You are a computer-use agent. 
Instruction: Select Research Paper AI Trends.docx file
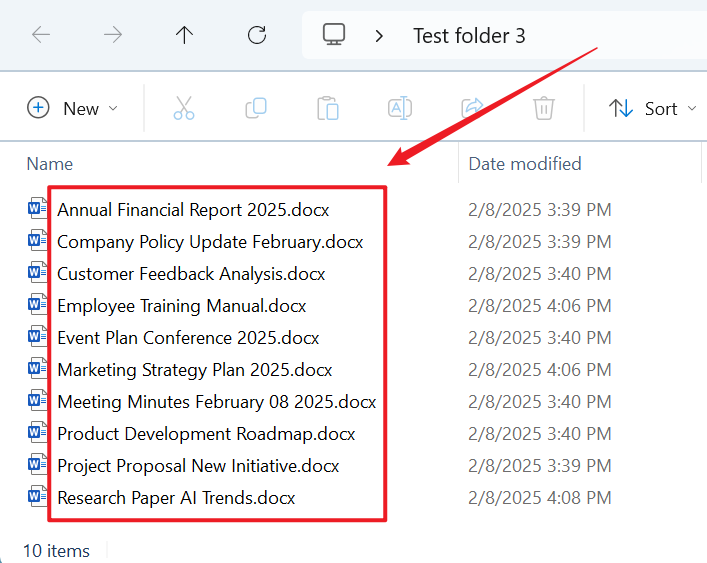(x=176, y=497)
